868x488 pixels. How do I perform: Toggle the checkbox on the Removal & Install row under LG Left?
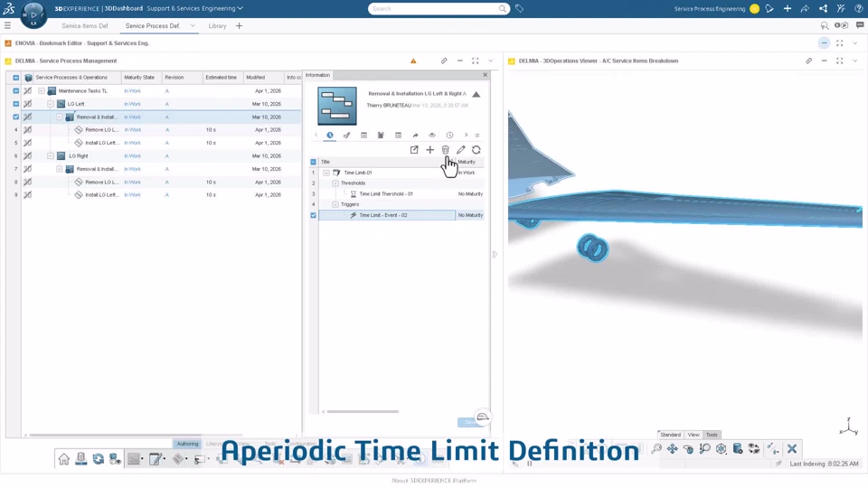[x=16, y=117]
